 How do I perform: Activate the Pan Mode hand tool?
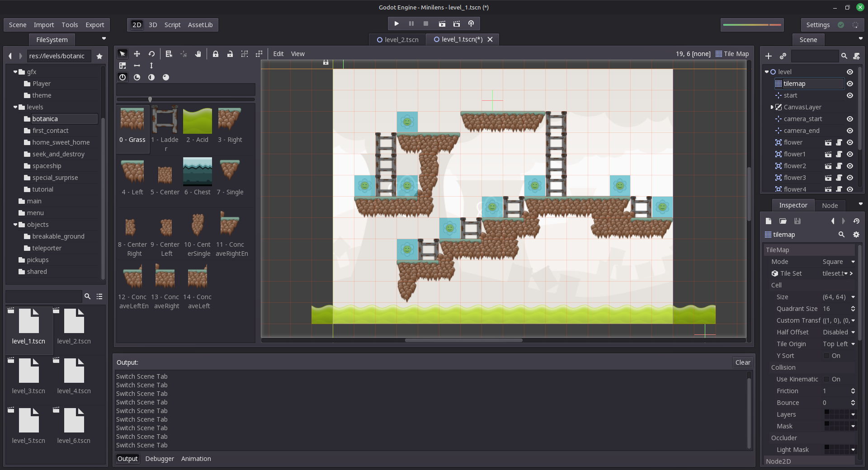(x=198, y=54)
